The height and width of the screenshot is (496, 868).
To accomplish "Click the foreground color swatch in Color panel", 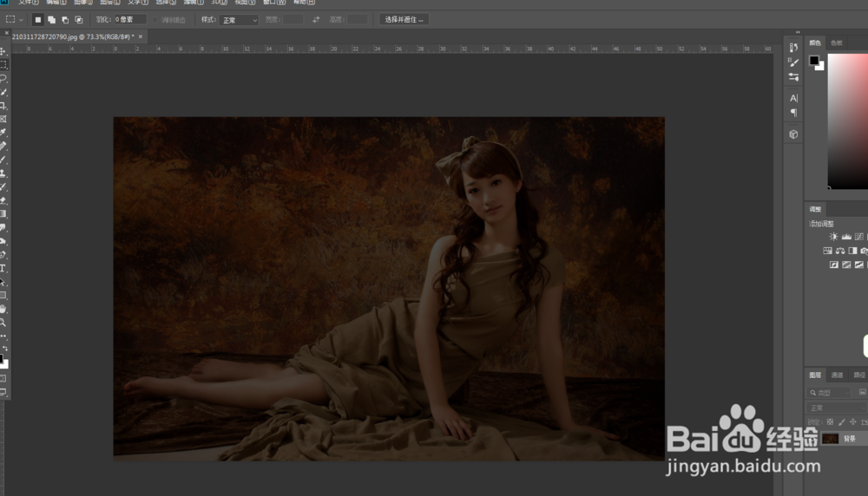I will click(814, 61).
